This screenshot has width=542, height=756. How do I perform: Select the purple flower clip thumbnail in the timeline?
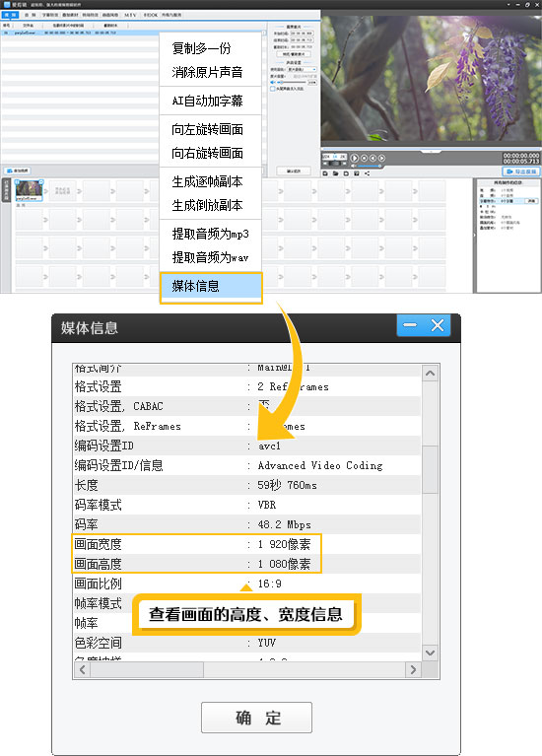tap(29, 189)
